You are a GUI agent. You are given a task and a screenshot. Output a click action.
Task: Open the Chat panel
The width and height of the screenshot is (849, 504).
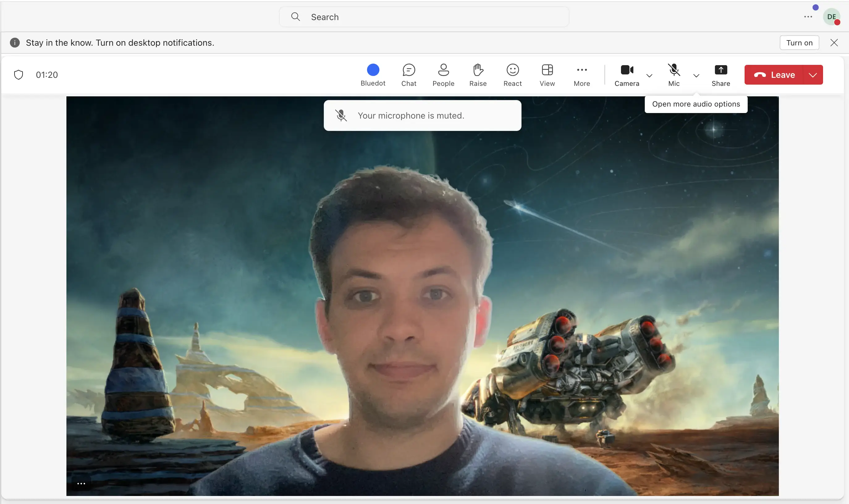point(409,74)
